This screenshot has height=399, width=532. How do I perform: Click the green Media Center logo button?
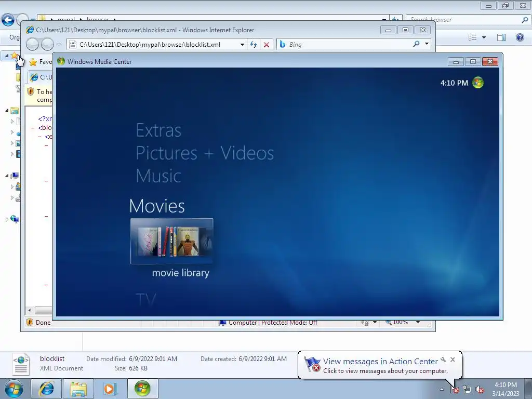coord(478,83)
